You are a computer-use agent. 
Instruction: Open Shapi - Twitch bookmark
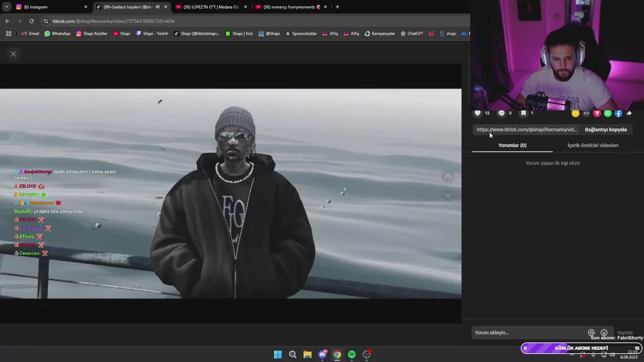152,34
